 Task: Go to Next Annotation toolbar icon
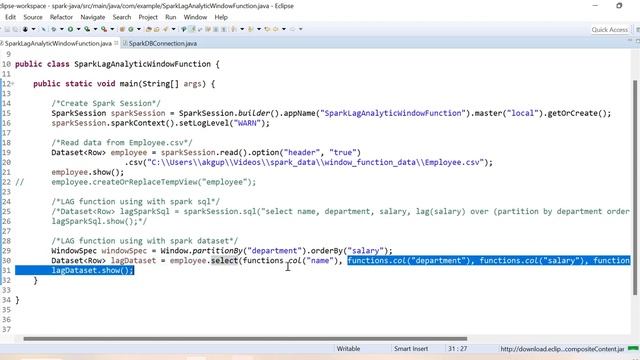233,29
